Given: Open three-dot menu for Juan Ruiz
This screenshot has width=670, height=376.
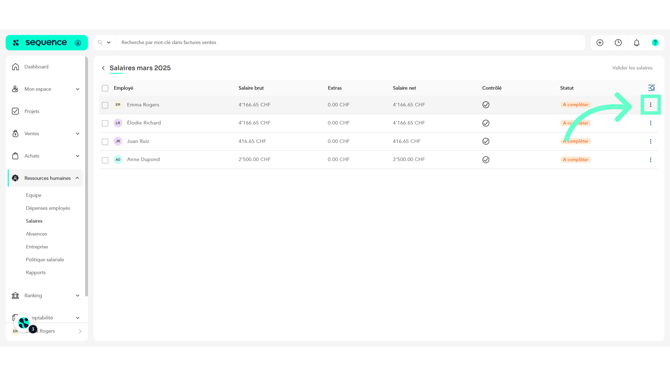Looking at the screenshot, I should pyautogui.click(x=650, y=141).
